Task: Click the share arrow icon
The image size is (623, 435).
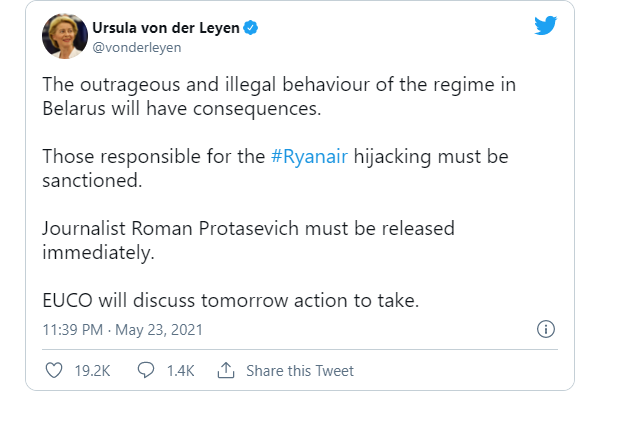Action: pos(225,371)
